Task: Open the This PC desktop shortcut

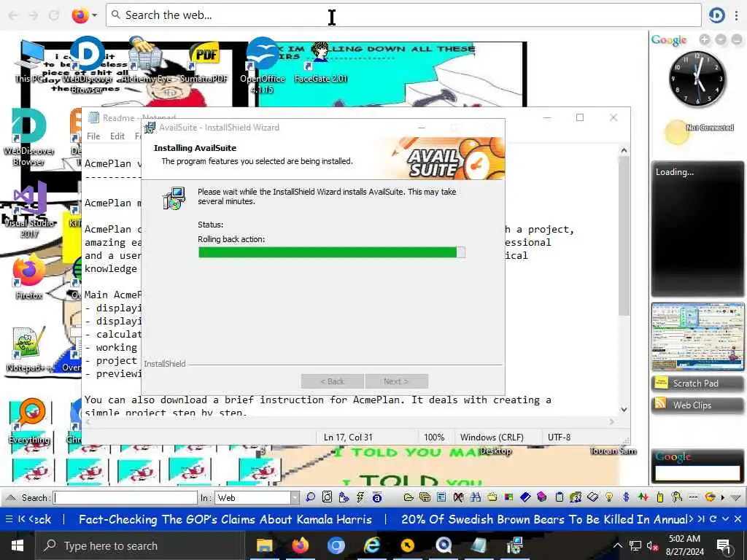Action: [29, 63]
